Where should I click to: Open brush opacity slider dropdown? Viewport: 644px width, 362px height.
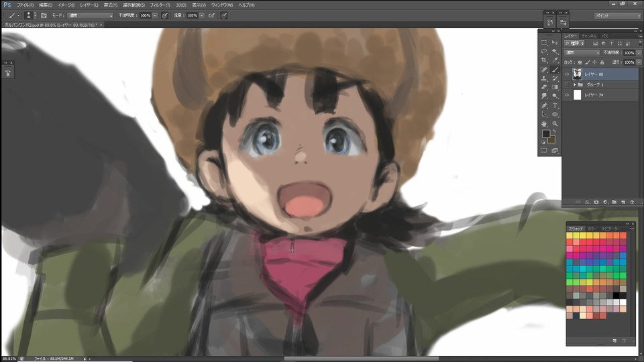(x=155, y=15)
